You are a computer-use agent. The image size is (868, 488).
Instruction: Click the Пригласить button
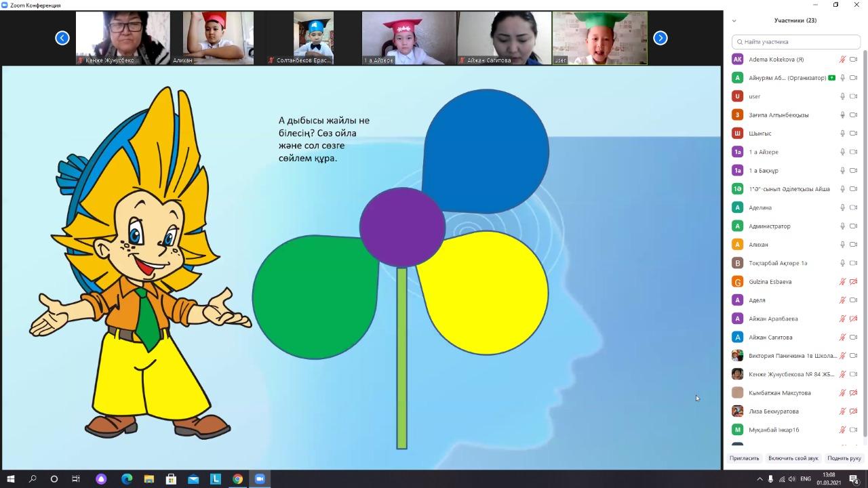(744, 458)
